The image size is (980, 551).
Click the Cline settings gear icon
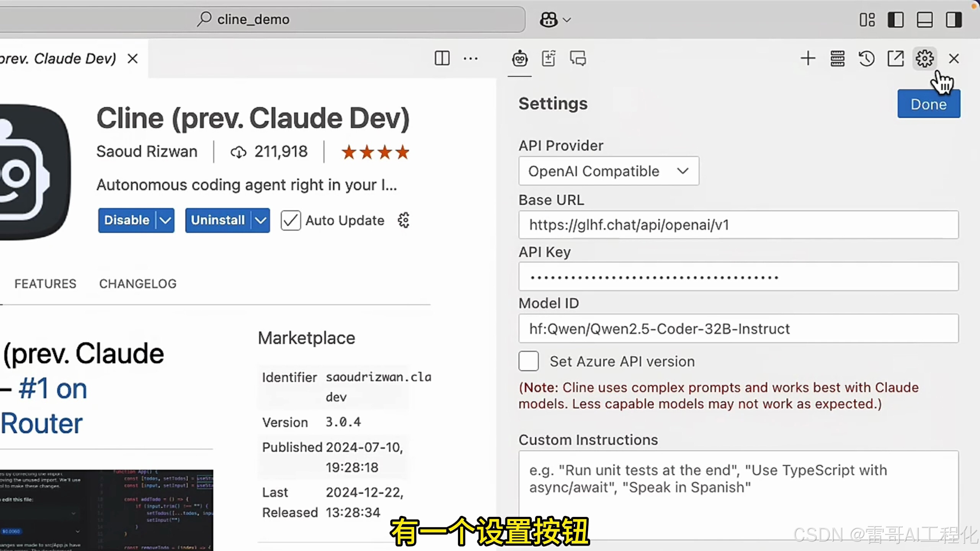click(x=924, y=59)
